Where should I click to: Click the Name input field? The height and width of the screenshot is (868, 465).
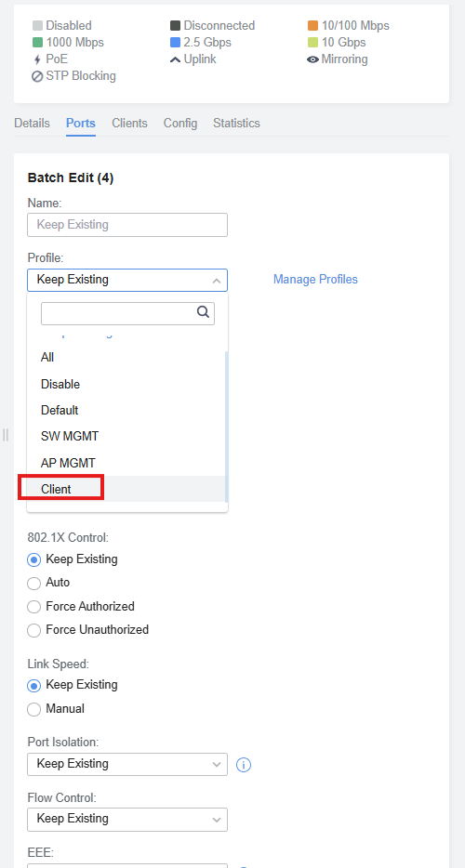[127, 225]
